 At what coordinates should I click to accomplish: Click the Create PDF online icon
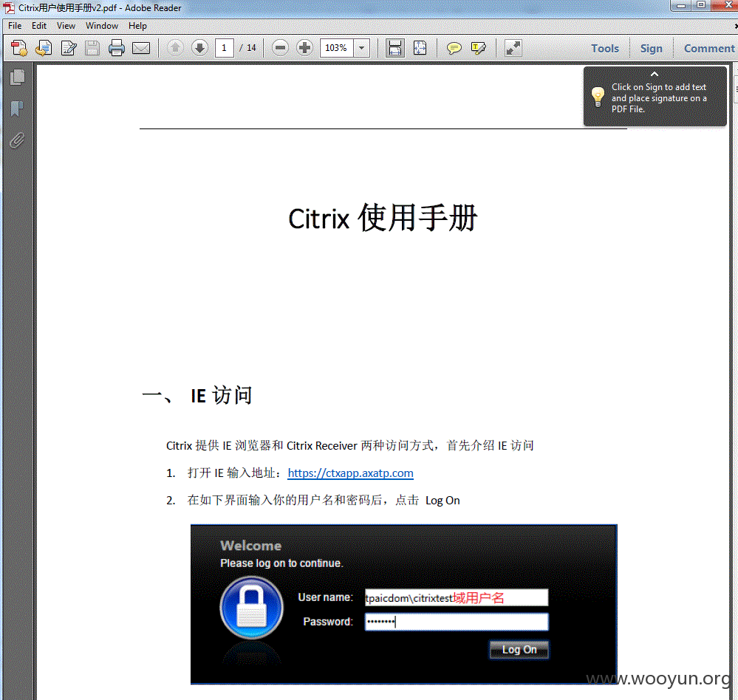(19, 48)
